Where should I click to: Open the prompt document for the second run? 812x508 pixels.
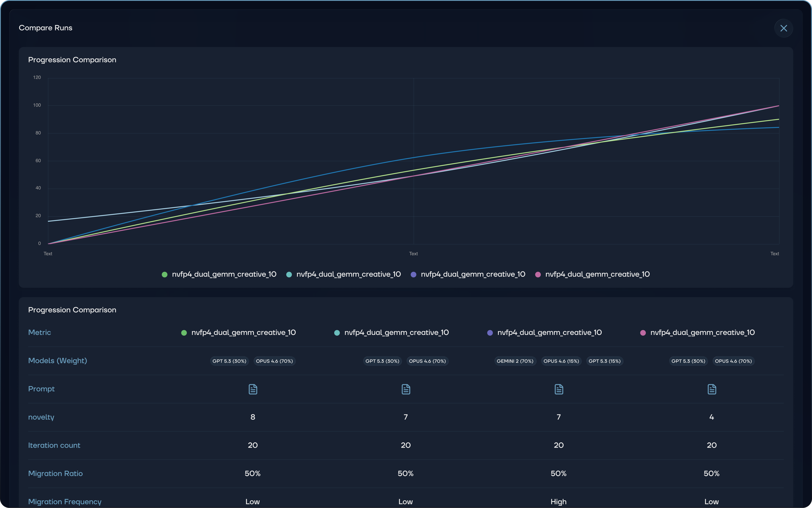pyautogui.click(x=406, y=389)
